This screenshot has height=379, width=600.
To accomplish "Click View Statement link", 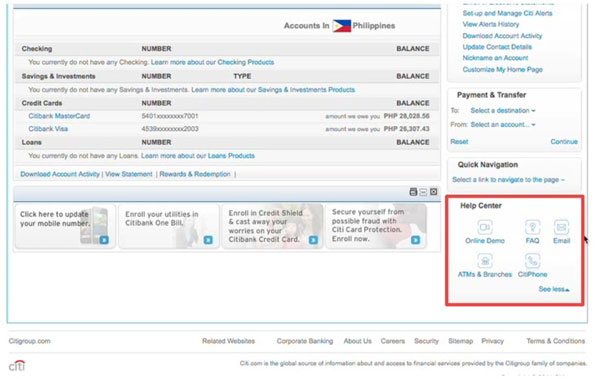I will click(129, 174).
